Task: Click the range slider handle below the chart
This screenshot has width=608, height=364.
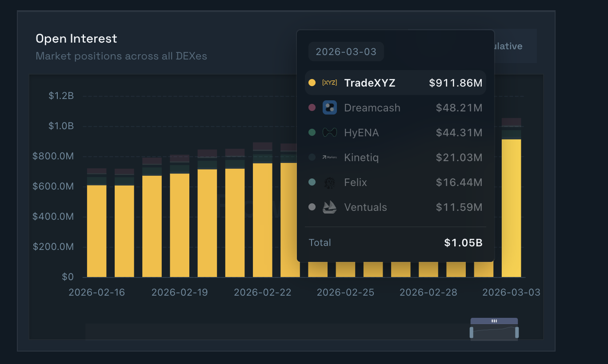Action: (495, 320)
